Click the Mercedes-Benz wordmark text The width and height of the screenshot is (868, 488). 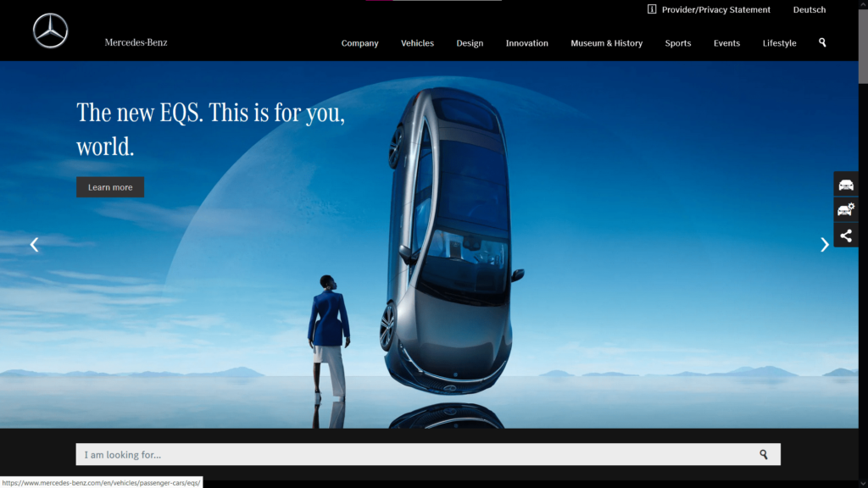click(136, 42)
